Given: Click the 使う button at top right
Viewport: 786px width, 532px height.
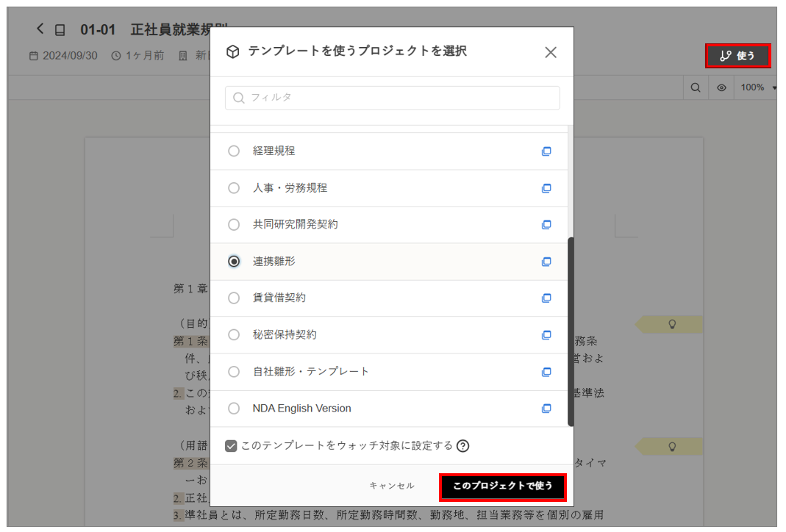Looking at the screenshot, I should [x=737, y=56].
